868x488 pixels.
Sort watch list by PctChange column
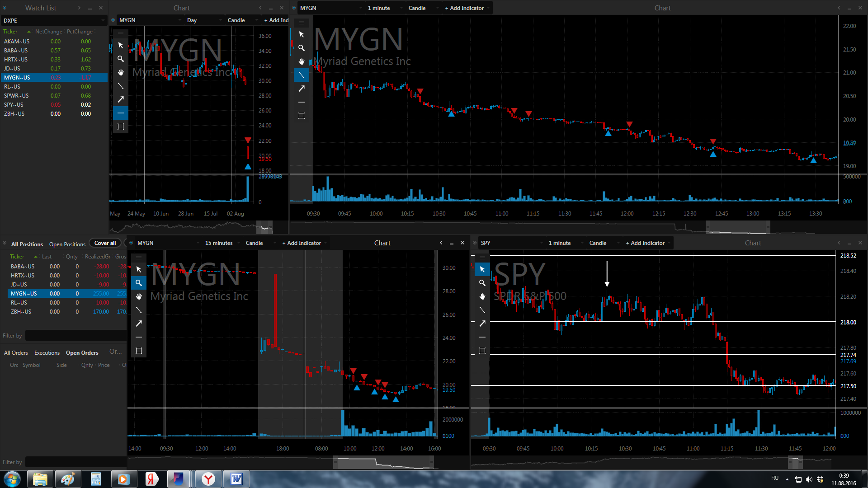click(x=80, y=32)
